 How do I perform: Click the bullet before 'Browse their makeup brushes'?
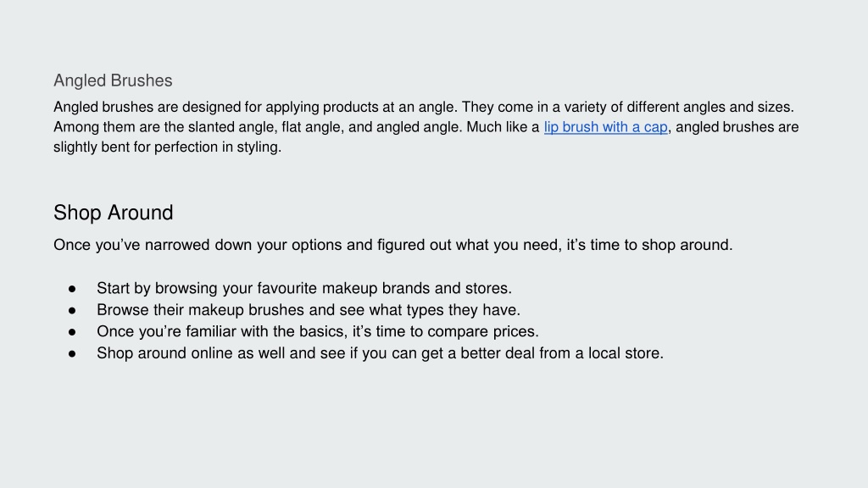72,310
